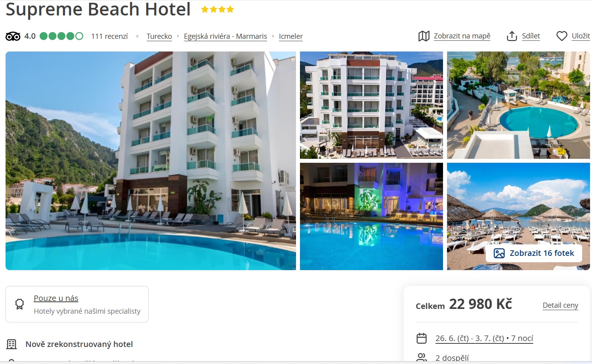The width and height of the screenshot is (592, 364).
Task: Open the night-lit pool photo
Action: pyautogui.click(x=371, y=217)
